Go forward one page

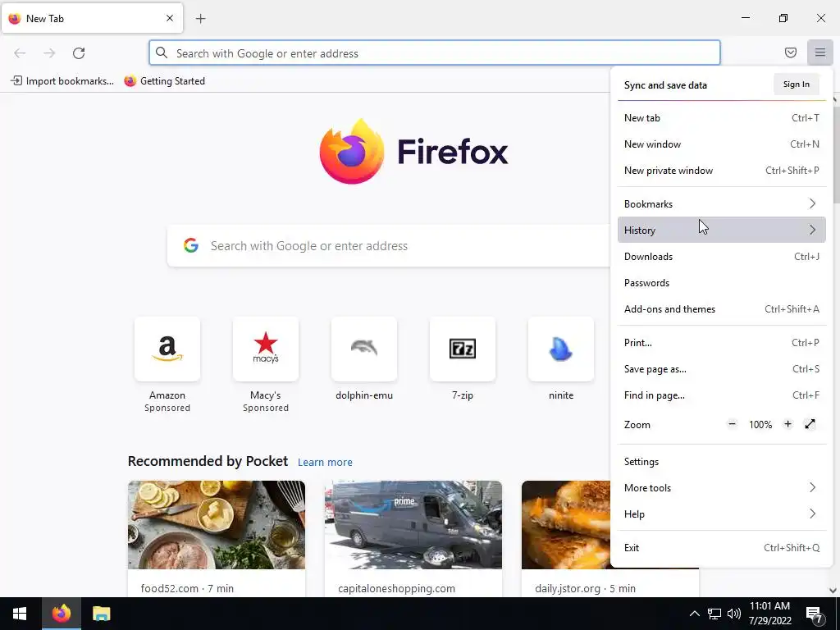click(49, 53)
